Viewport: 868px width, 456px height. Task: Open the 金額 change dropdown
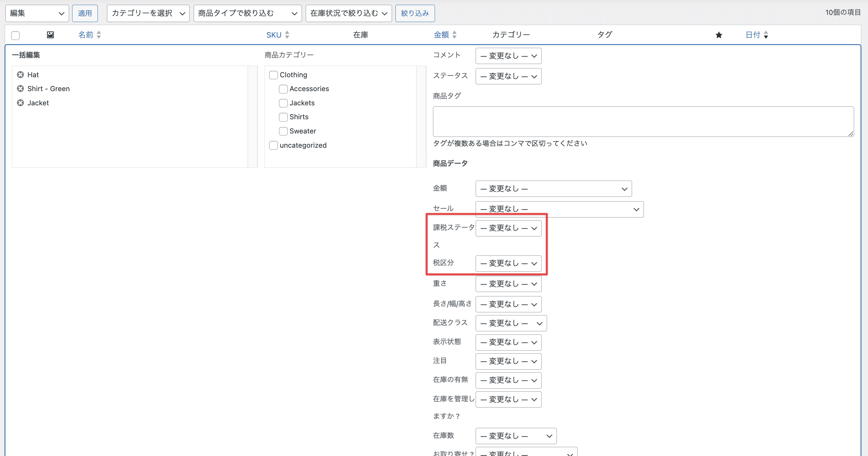click(x=554, y=189)
